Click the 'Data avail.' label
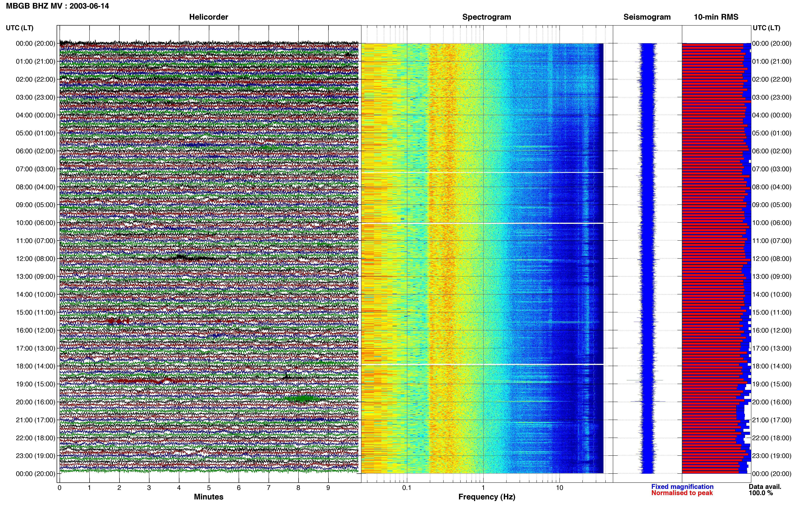 (x=765, y=487)
